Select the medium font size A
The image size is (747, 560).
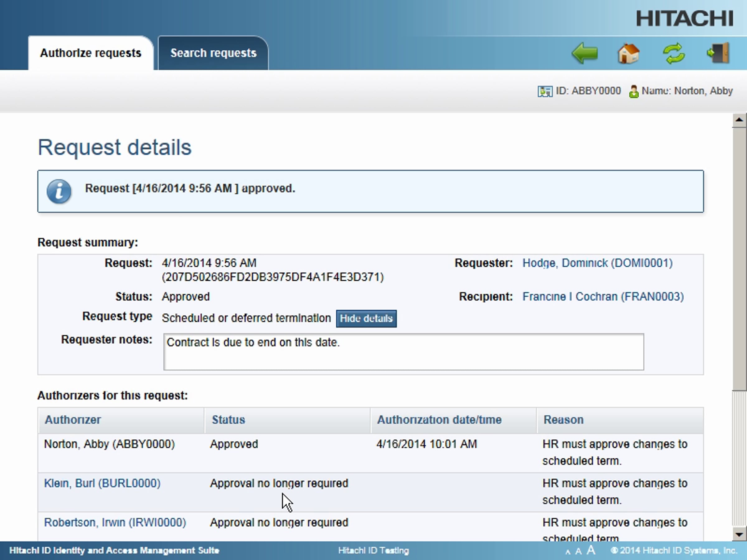[x=579, y=551]
